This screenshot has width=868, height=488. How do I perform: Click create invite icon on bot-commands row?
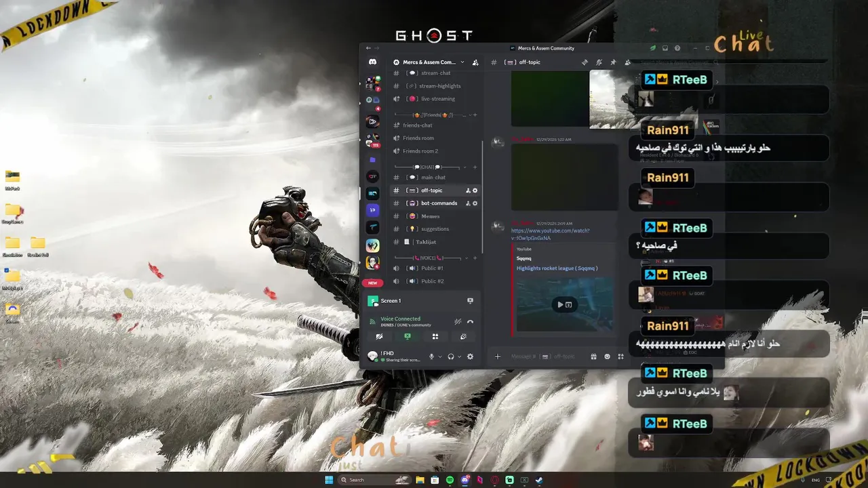[x=468, y=203]
